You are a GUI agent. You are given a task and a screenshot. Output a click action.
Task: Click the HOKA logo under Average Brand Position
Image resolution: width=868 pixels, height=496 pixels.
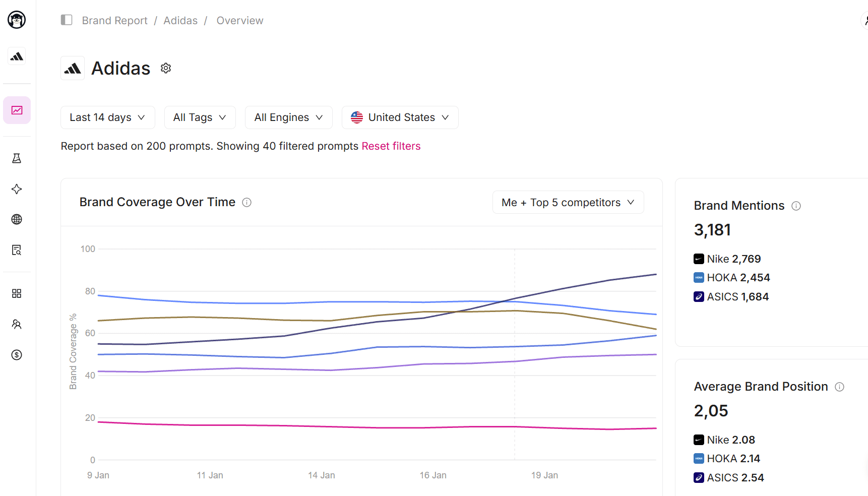[x=699, y=459]
